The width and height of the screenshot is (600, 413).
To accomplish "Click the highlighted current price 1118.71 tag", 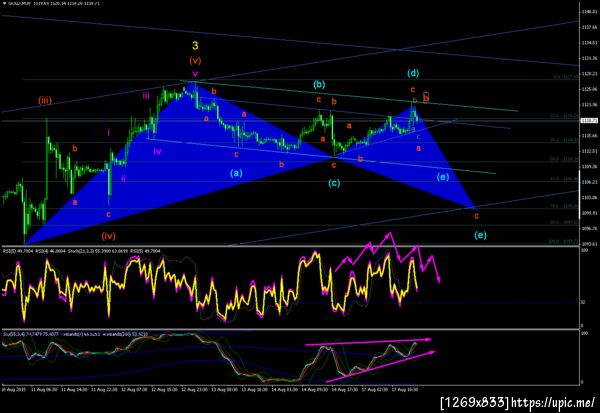I will (589, 121).
